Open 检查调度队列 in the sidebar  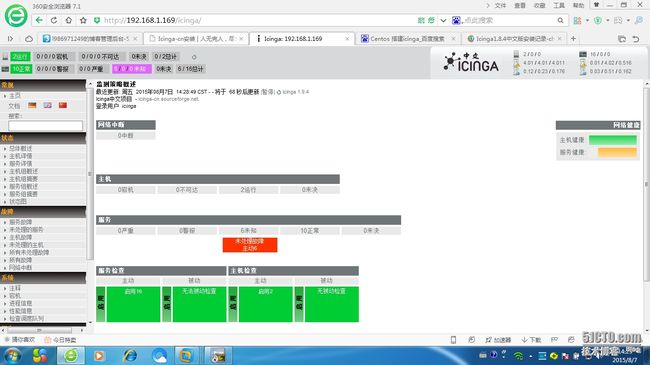(27, 319)
